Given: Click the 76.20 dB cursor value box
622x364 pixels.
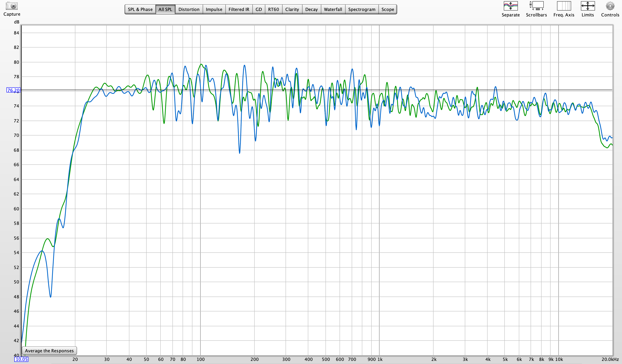Looking at the screenshot, I should click(13, 90).
